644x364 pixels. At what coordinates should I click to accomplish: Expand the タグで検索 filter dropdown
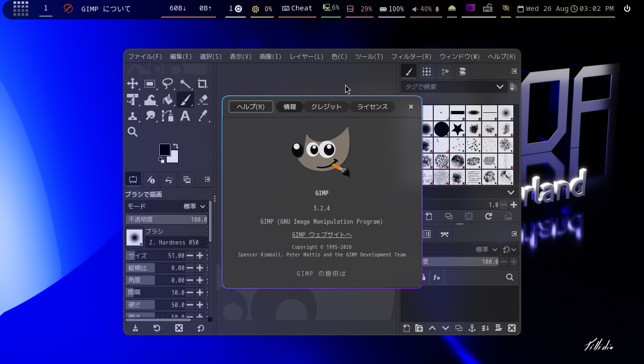click(500, 87)
